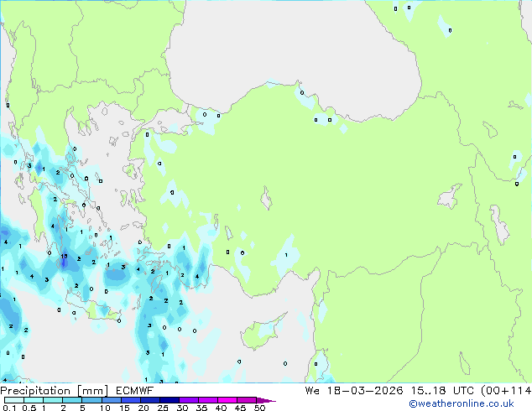This screenshot has height=411, width=532.
Task: Select the 40–45 mm pink legend swatch
Action: 227,400
